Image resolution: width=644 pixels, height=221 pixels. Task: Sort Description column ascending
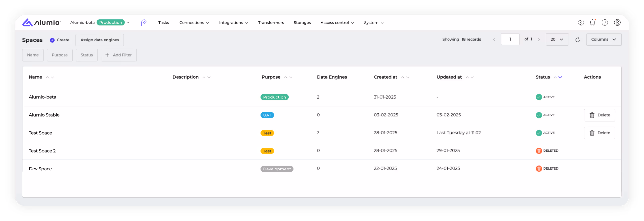(204, 77)
